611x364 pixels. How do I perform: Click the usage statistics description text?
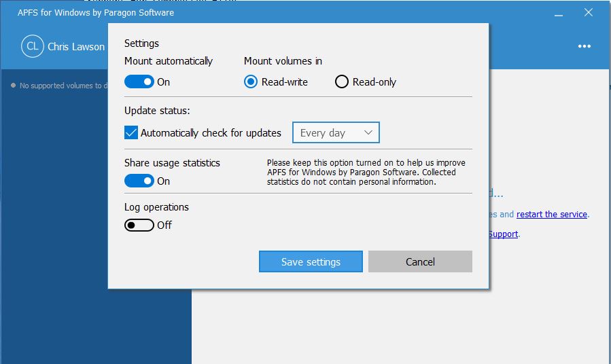(x=366, y=172)
